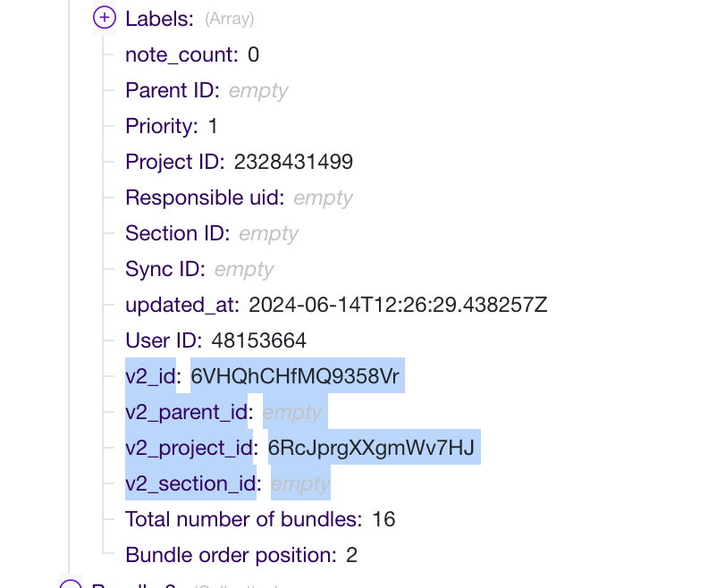This screenshot has height=588, width=708.
Task: Click the Section ID label
Action: pos(177,233)
